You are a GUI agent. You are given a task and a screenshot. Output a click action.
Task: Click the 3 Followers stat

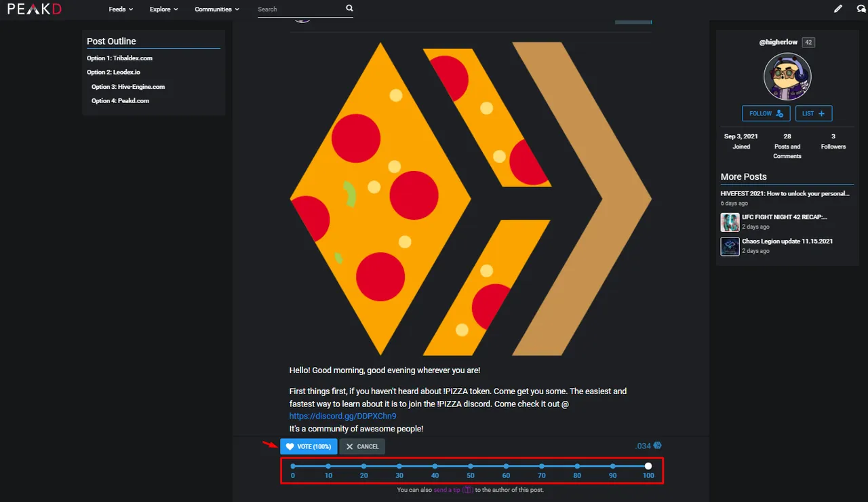click(833, 141)
